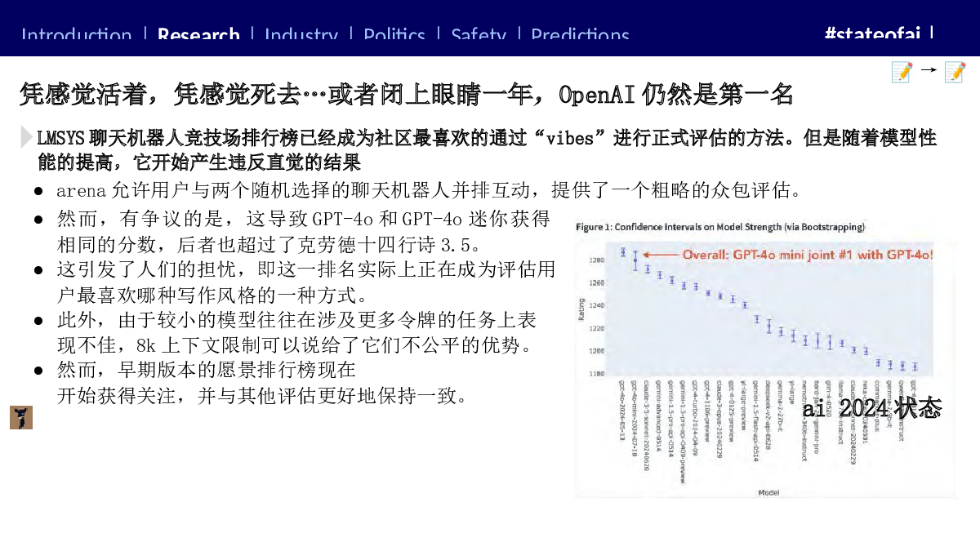Click the right memo notepad icon
This screenshot has width=980, height=551.
pyautogui.click(x=955, y=72)
